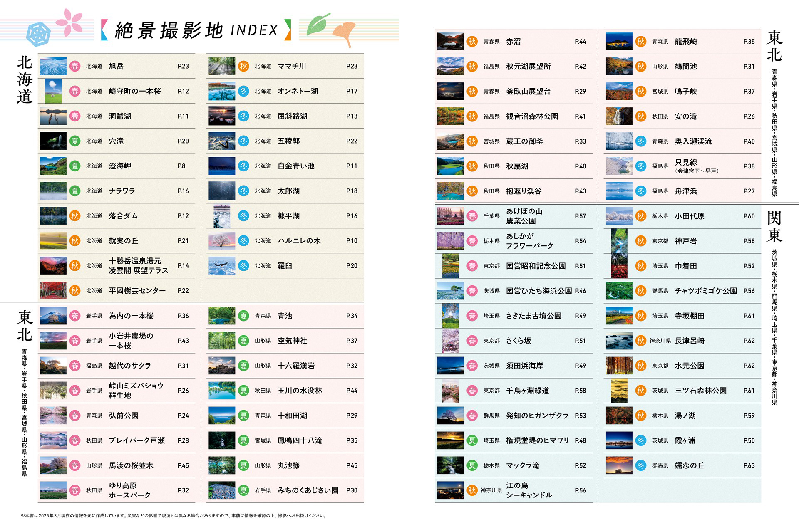Click page number P.63 for 嬬恋の丘

(749, 465)
